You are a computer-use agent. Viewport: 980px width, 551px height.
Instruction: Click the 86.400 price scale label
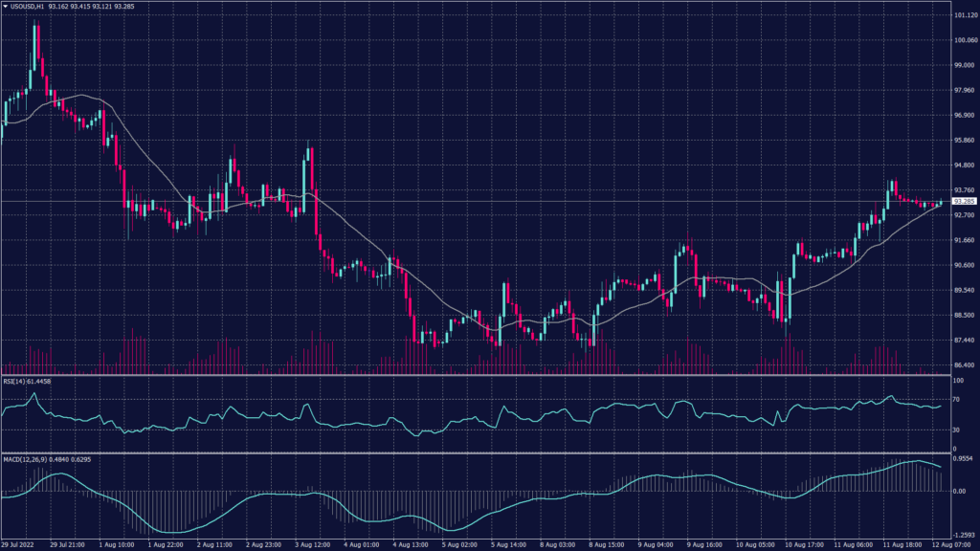coord(964,364)
